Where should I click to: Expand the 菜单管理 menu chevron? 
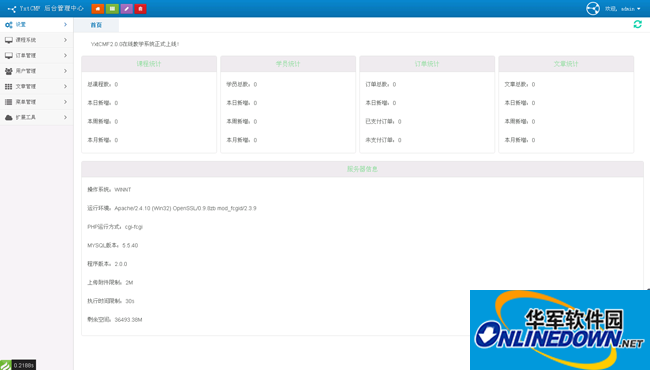click(x=65, y=102)
